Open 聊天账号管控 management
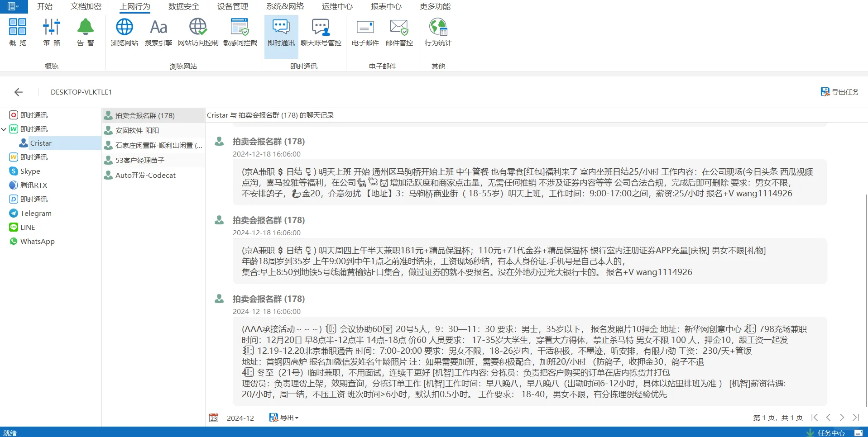This screenshot has width=868, height=437. (321, 32)
